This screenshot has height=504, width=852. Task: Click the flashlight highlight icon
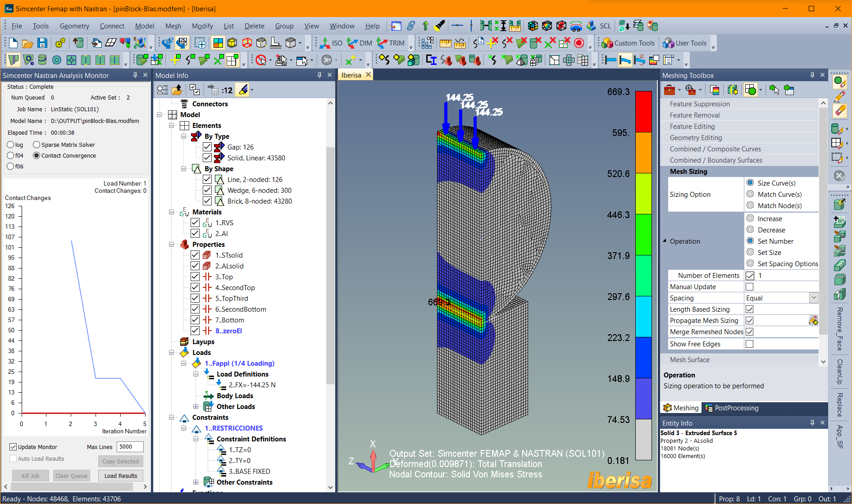tap(439, 26)
